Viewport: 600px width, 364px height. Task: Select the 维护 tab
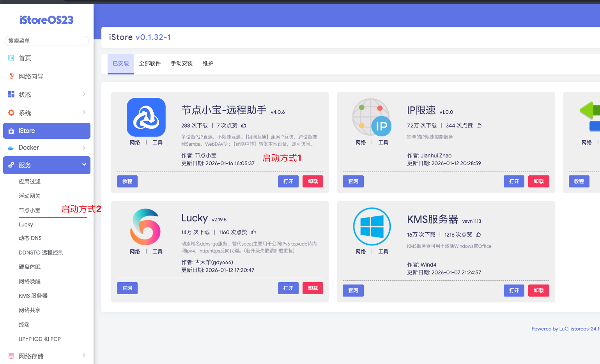pos(208,64)
